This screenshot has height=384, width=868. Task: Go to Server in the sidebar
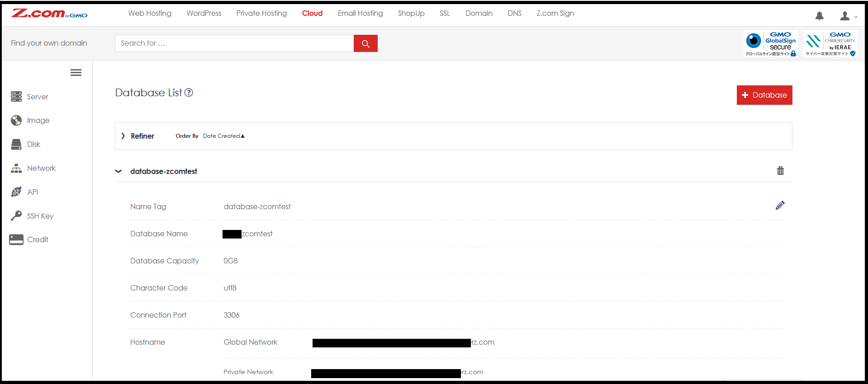[x=38, y=97]
